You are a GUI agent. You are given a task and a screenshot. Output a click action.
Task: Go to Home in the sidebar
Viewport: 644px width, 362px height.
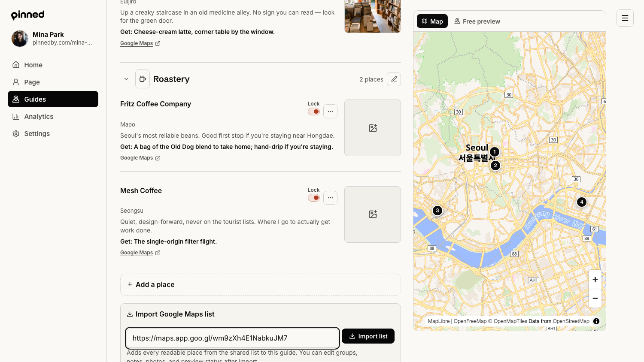53,65
